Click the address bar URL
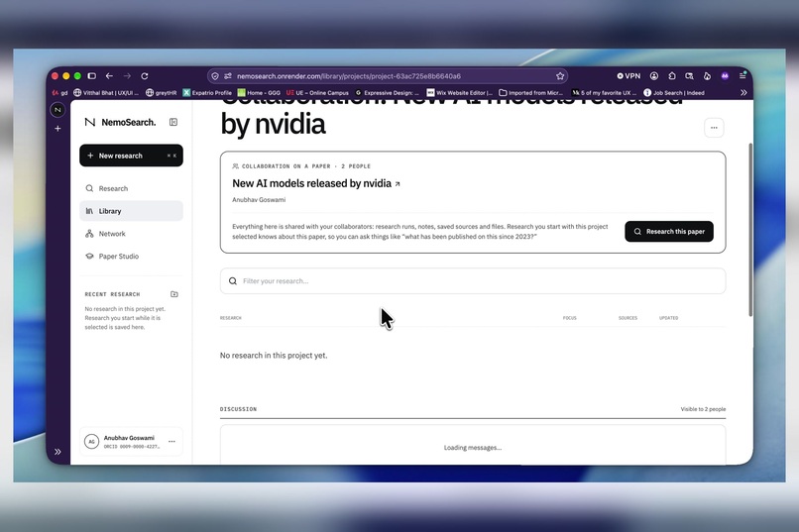The width and height of the screenshot is (799, 532). pos(349,76)
